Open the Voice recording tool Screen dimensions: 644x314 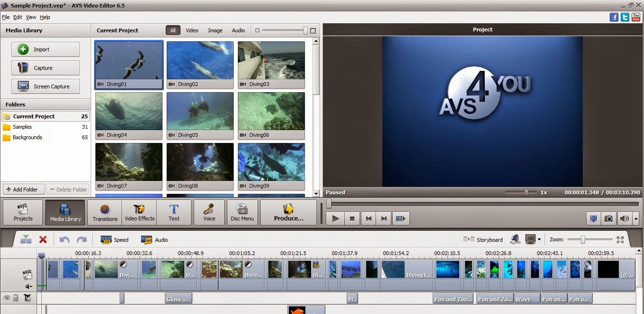click(209, 212)
